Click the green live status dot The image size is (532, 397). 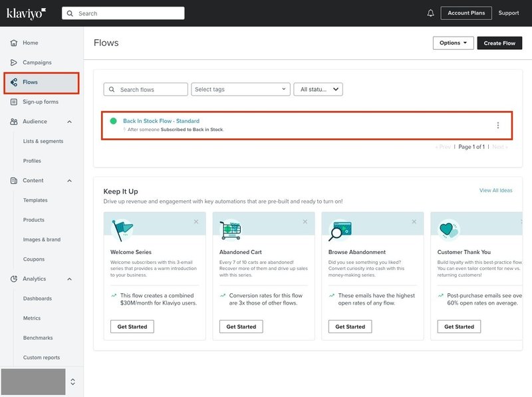coord(113,121)
